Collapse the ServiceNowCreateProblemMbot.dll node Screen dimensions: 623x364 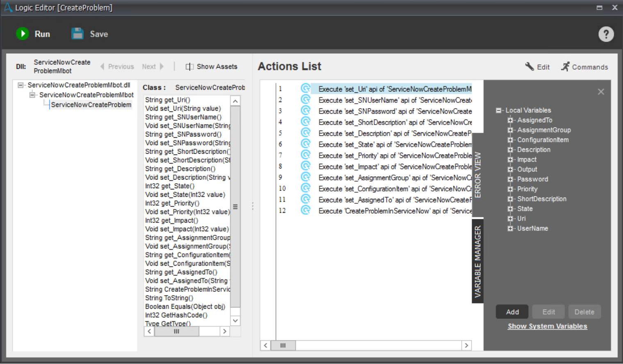coord(21,85)
